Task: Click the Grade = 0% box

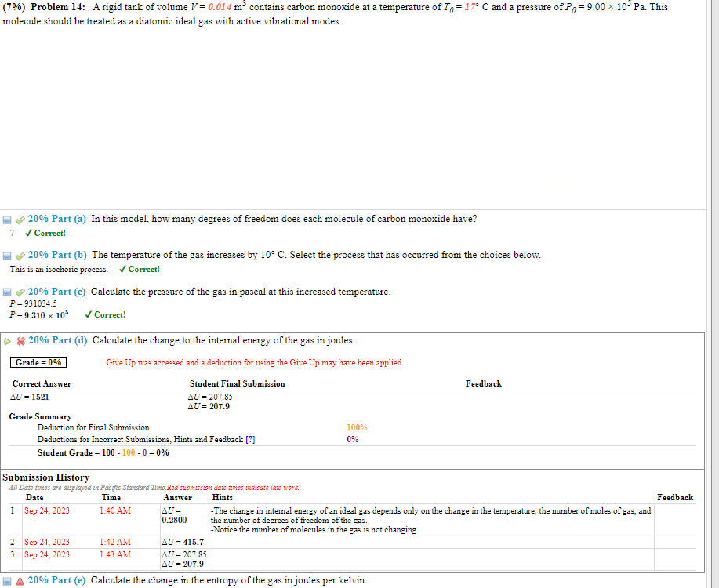Action: coord(37,361)
